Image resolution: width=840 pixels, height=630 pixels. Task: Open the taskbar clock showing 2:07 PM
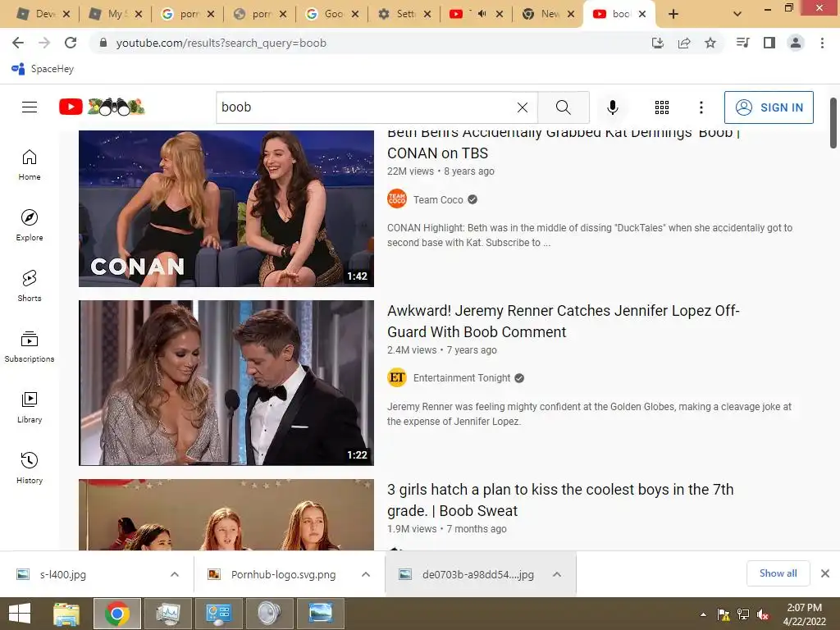tap(804, 614)
